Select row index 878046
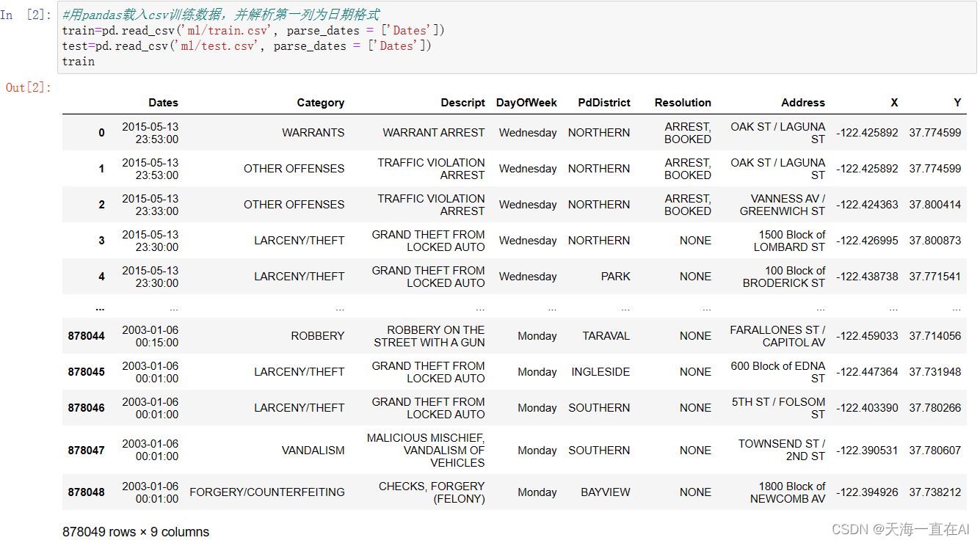 pyautogui.click(x=87, y=408)
